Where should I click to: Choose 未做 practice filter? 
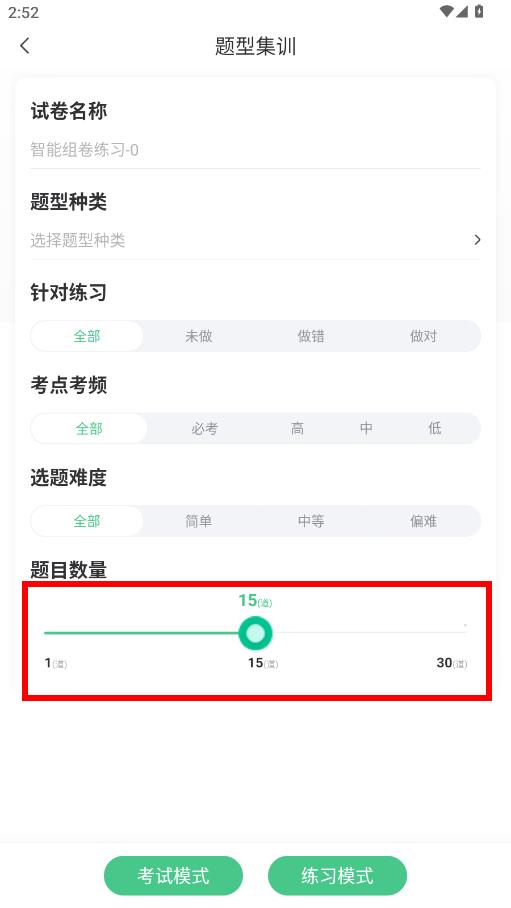(199, 336)
